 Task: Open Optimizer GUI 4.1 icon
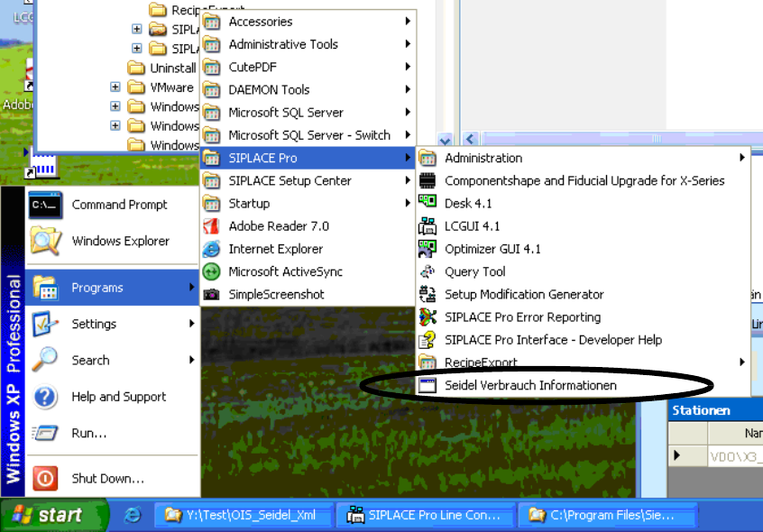[x=427, y=249]
